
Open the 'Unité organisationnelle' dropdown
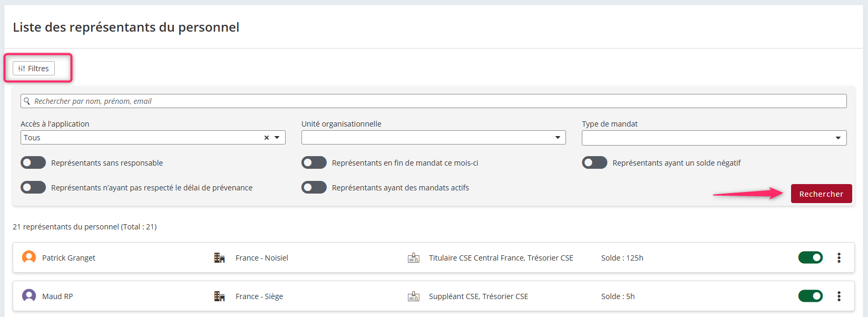click(x=558, y=138)
